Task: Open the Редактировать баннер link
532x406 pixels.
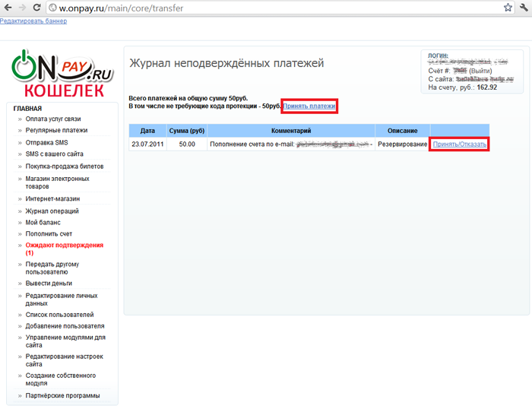Action: [x=33, y=21]
